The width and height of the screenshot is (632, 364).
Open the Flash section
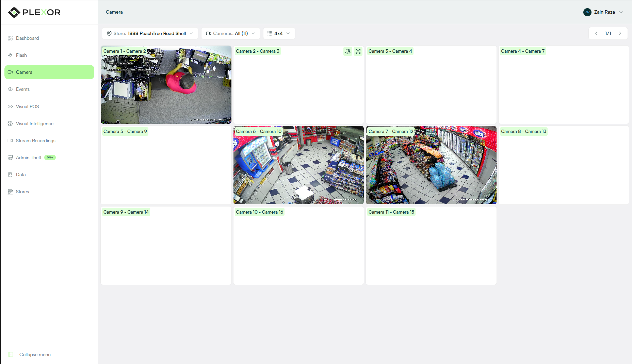click(x=49, y=55)
